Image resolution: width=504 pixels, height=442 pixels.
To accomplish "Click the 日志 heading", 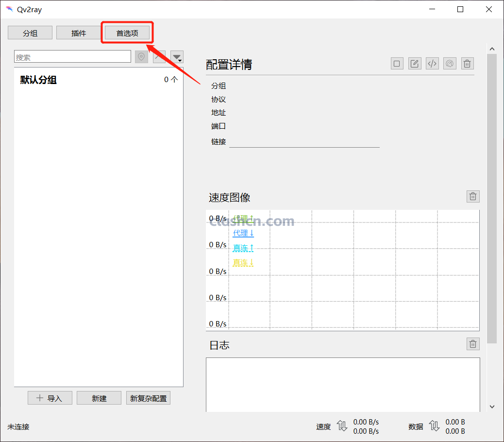I will tap(219, 345).
